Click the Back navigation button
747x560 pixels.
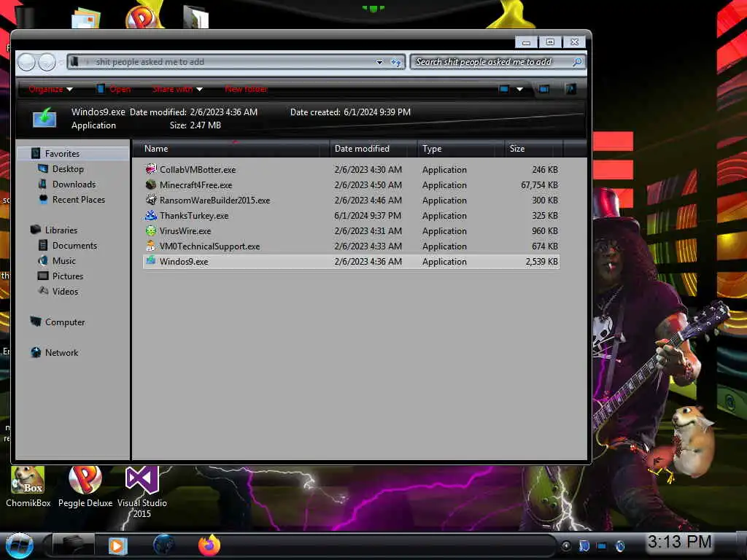(x=27, y=62)
